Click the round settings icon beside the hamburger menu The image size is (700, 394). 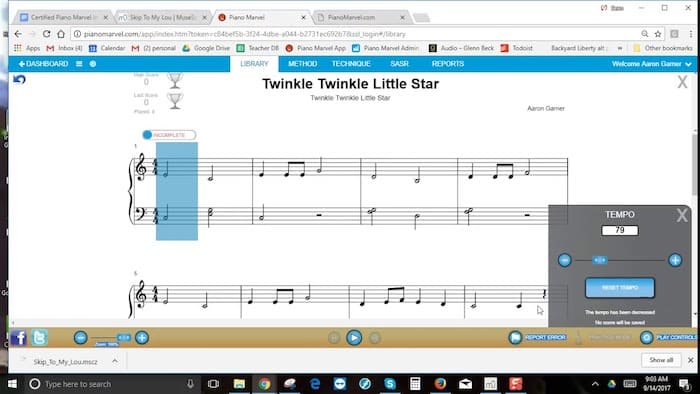pos(93,64)
